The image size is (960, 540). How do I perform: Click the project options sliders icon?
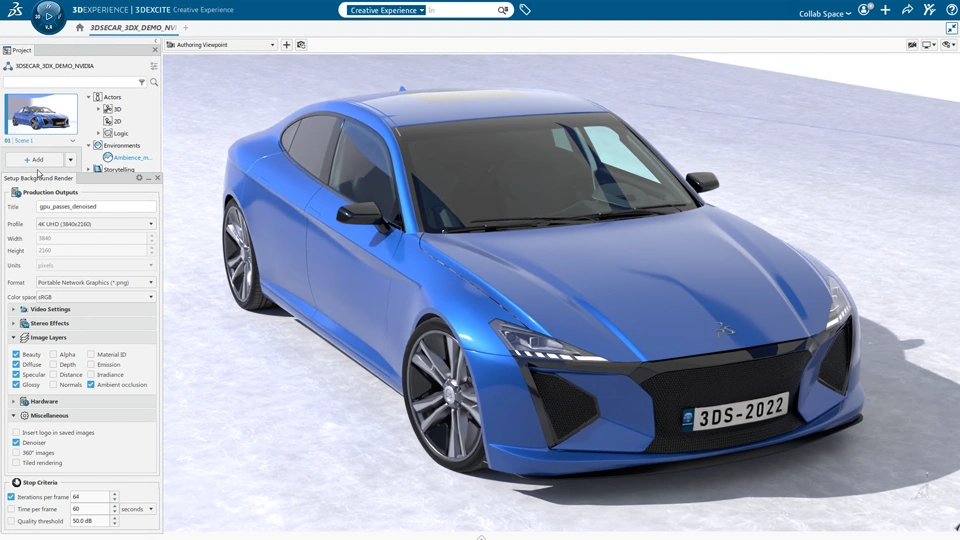pos(154,66)
